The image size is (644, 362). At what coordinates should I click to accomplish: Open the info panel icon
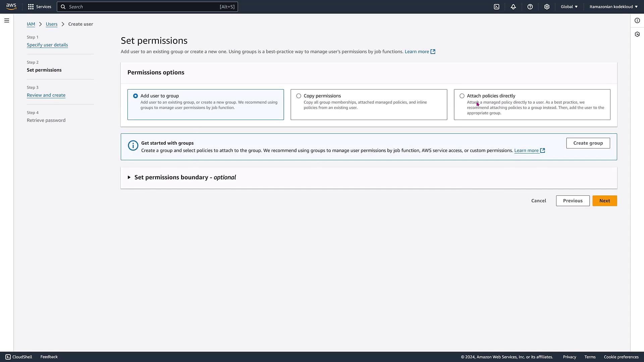click(637, 20)
